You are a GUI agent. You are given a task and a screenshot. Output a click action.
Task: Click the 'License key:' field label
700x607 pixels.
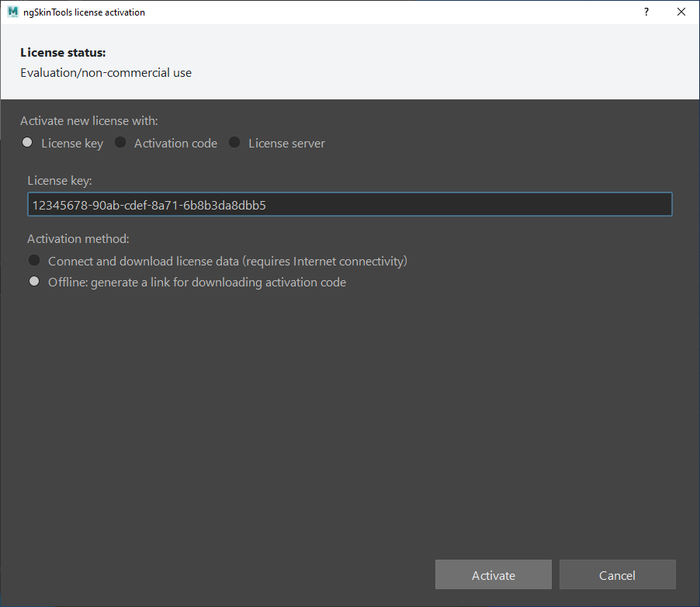[60, 180]
